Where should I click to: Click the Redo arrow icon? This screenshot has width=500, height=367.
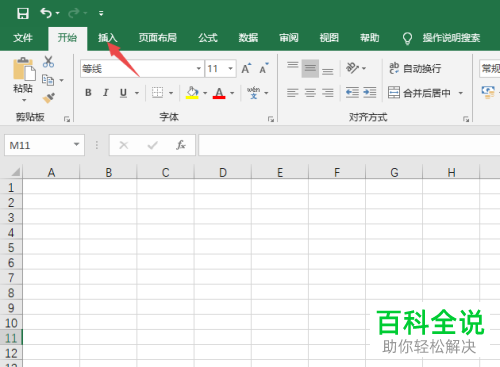click(x=73, y=13)
